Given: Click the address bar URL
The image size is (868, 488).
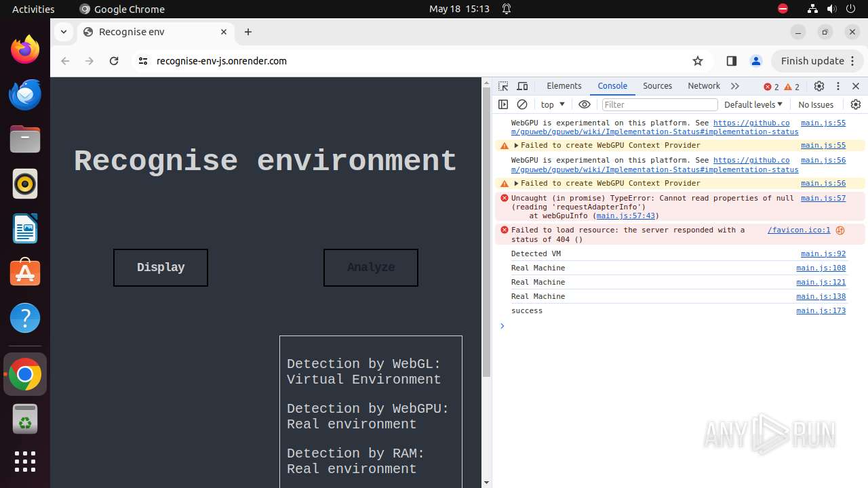Looking at the screenshot, I should click(x=222, y=61).
